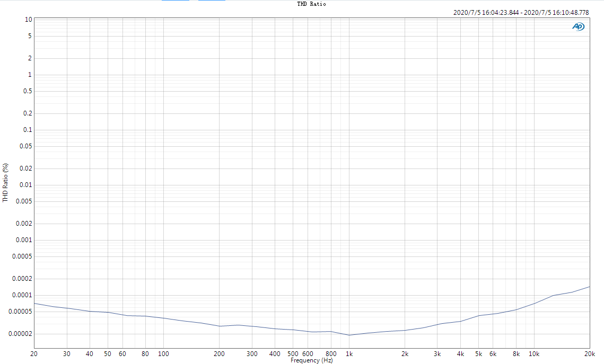Click the frequency axis tick "100"
The height and width of the screenshot is (364, 604).
163,353
